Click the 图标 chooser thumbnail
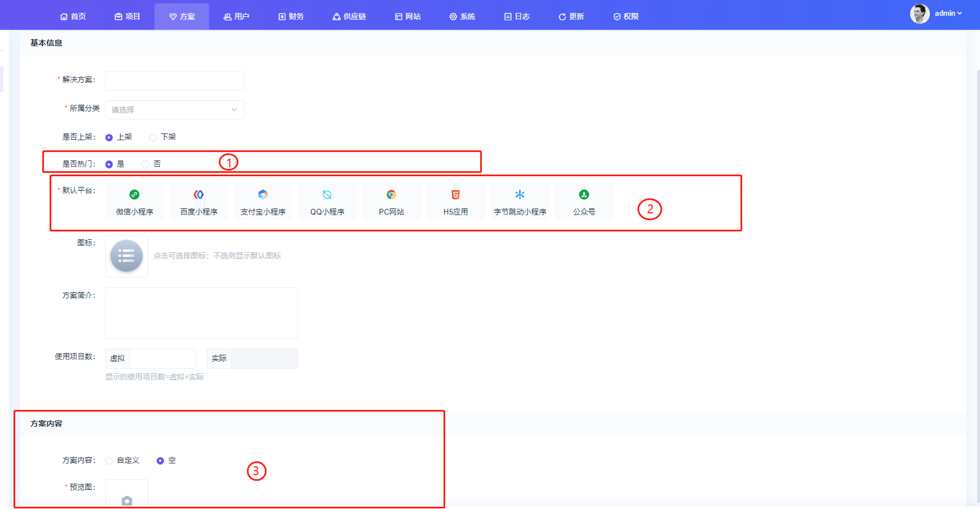Viewport: 980px width, 509px height. coord(127,256)
